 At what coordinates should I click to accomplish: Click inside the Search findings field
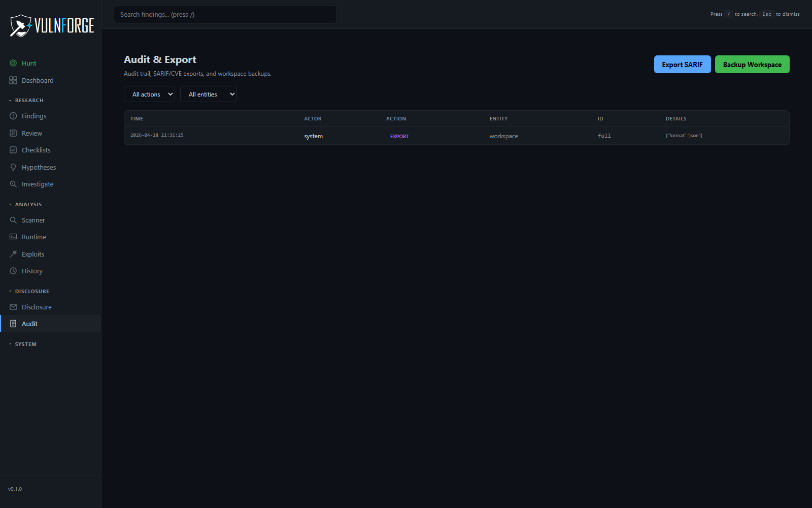pos(225,14)
